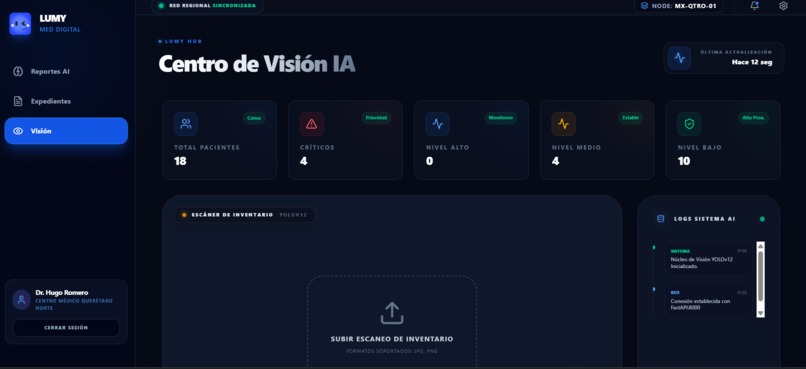Click the NODE: MX-QTRO-01 badge
806x369 pixels.
click(678, 6)
